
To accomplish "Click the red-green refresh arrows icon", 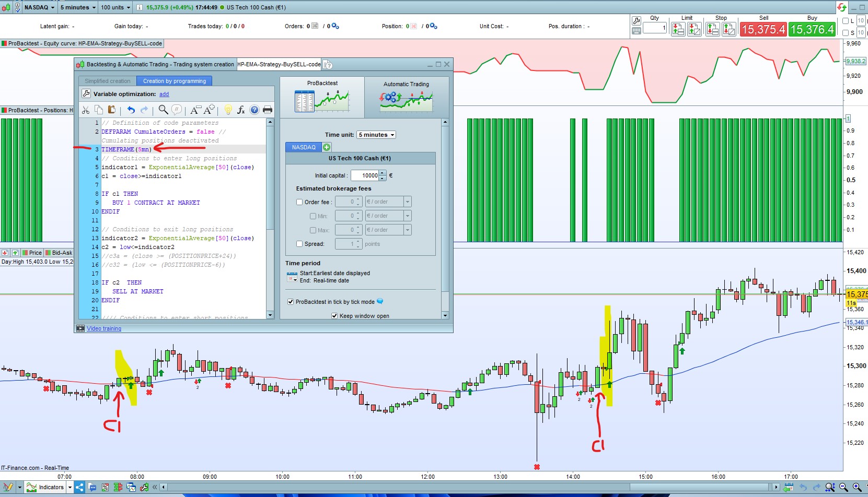I will 842,7.
